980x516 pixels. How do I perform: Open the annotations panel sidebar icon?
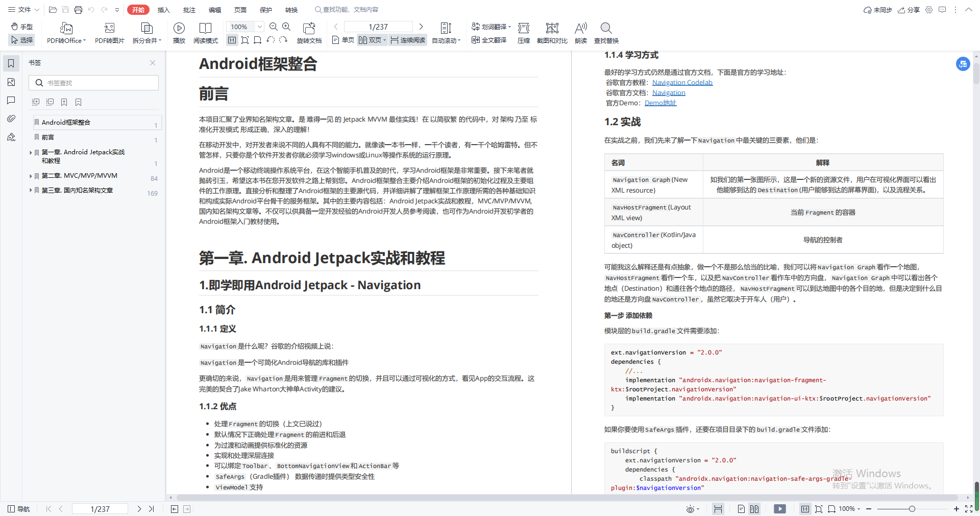pyautogui.click(x=11, y=100)
